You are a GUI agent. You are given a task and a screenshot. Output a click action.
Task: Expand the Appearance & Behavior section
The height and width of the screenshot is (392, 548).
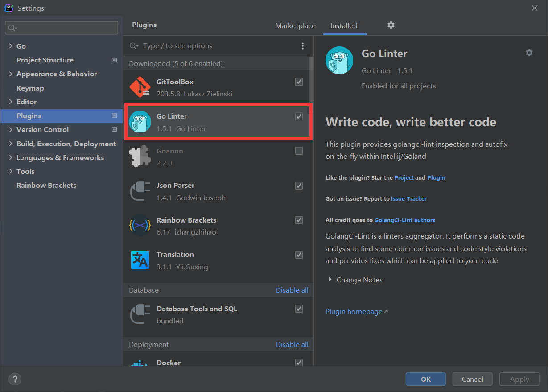point(11,74)
